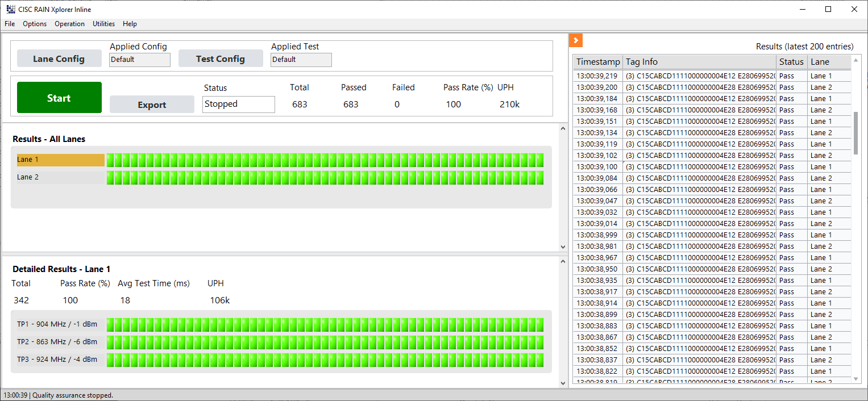Collapse results panel with orange arrow icon

576,40
